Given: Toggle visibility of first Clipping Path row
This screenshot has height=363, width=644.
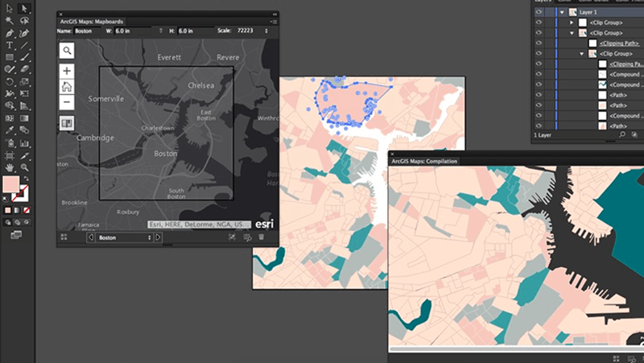Looking at the screenshot, I should click(539, 43).
